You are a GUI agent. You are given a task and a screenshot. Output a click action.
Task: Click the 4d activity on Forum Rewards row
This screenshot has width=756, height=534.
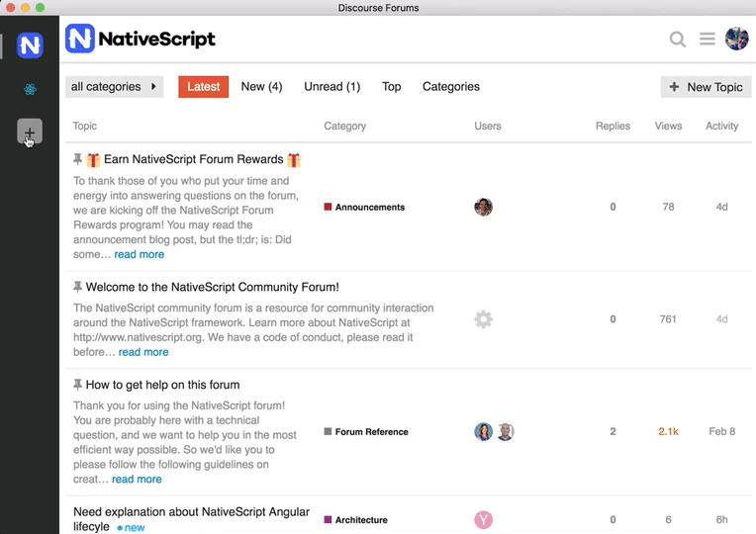(721, 207)
